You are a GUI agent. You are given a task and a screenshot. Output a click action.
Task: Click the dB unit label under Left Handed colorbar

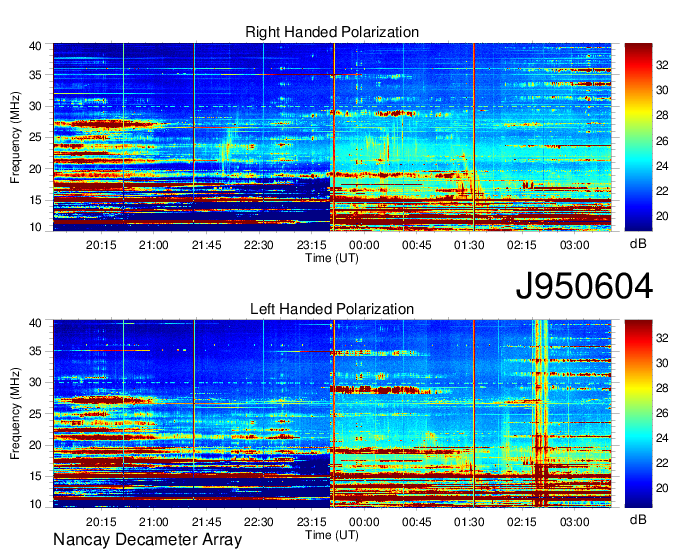[x=638, y=519]
